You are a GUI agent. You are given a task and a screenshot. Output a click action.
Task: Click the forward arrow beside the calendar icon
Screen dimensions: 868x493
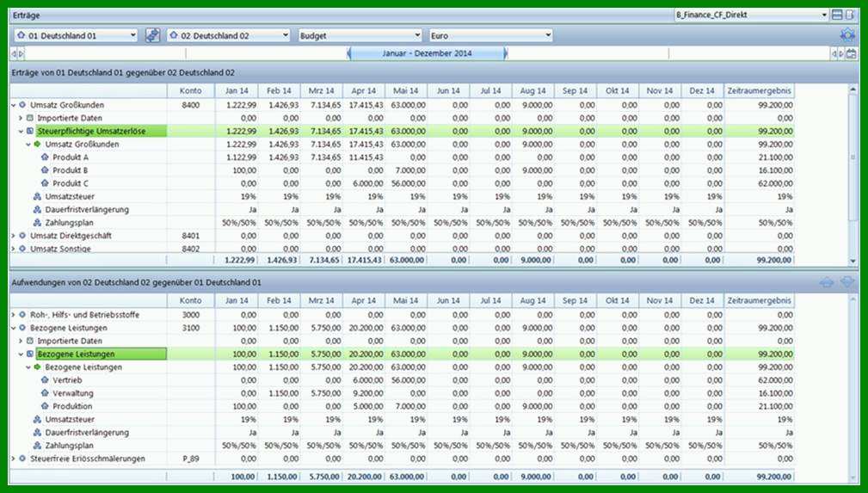click(841, 53)
